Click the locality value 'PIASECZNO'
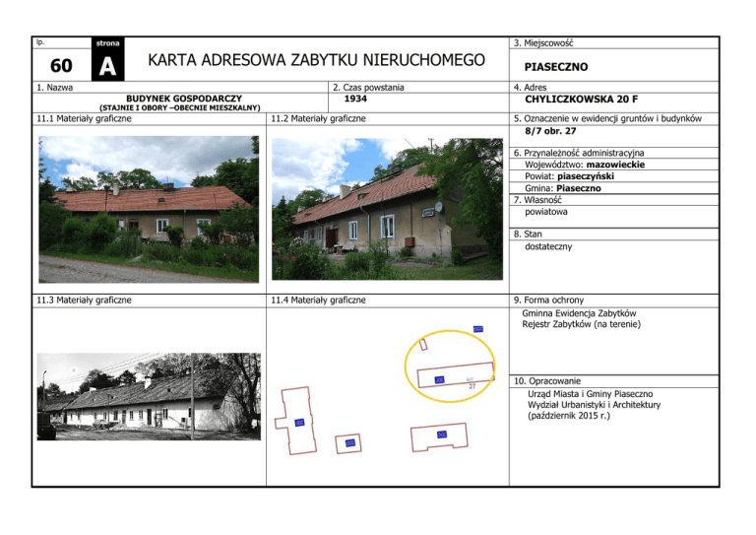 (556, 68)
